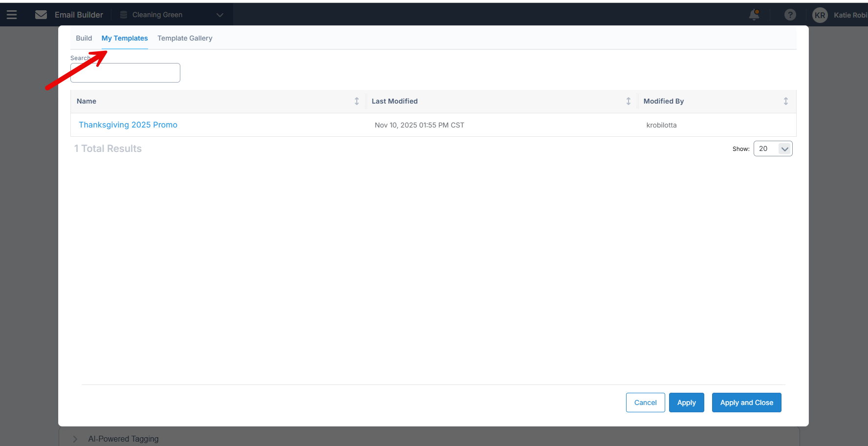868x446 pixels.
Task: Select the My Templates tab
Action: coord(125,38)
